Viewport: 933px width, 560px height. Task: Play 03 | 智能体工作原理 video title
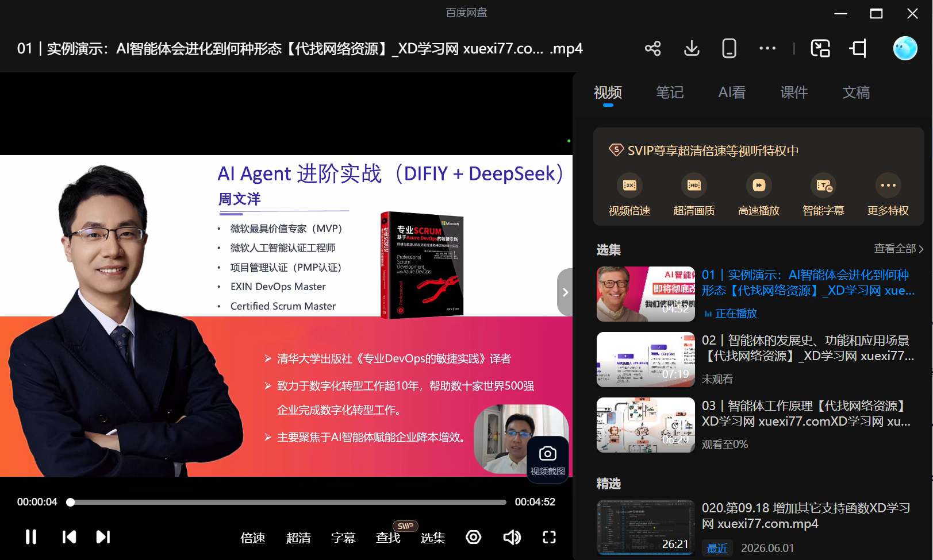tap(806, 414)
